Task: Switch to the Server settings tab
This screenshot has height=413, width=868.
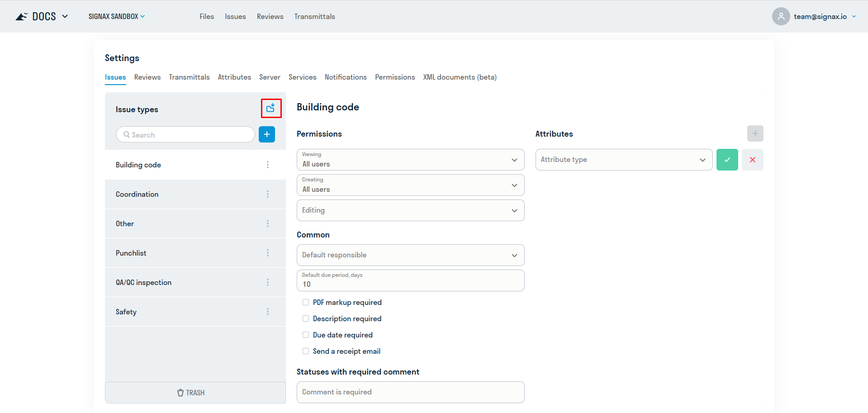Action: pyautogui.click(x=270, y=77)
